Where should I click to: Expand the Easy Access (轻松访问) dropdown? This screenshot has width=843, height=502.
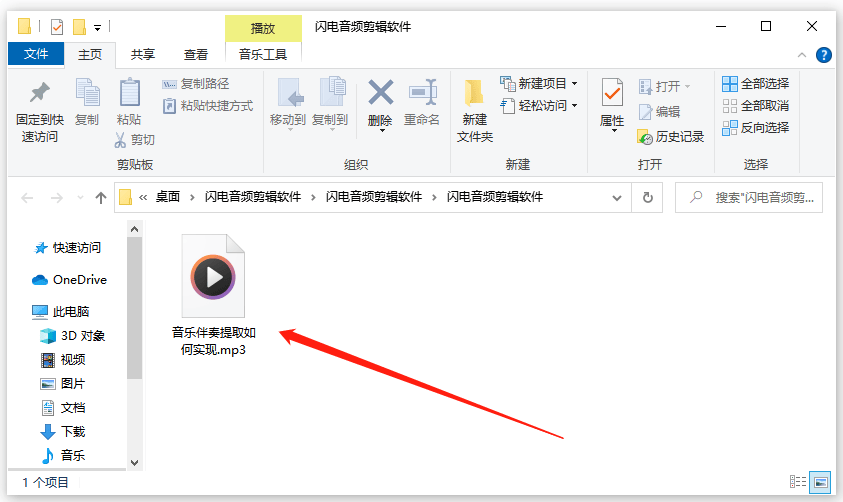click(x=575, y=106)
